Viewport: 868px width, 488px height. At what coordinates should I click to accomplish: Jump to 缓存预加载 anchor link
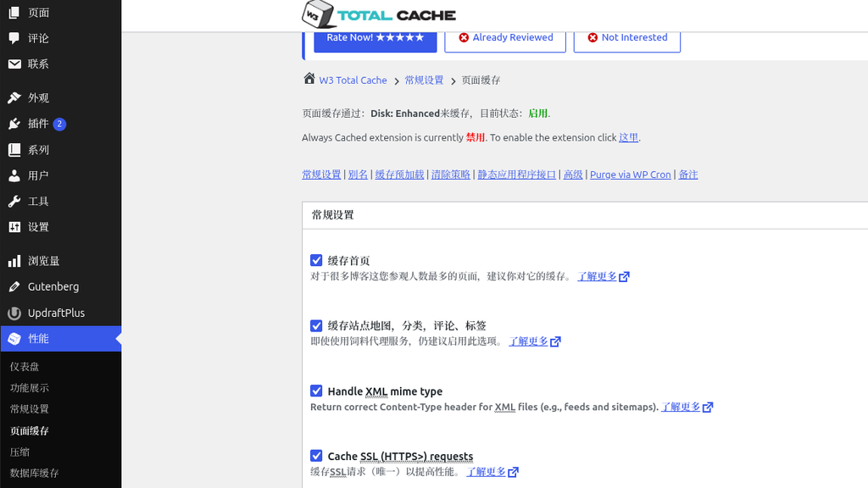[399, 175]
